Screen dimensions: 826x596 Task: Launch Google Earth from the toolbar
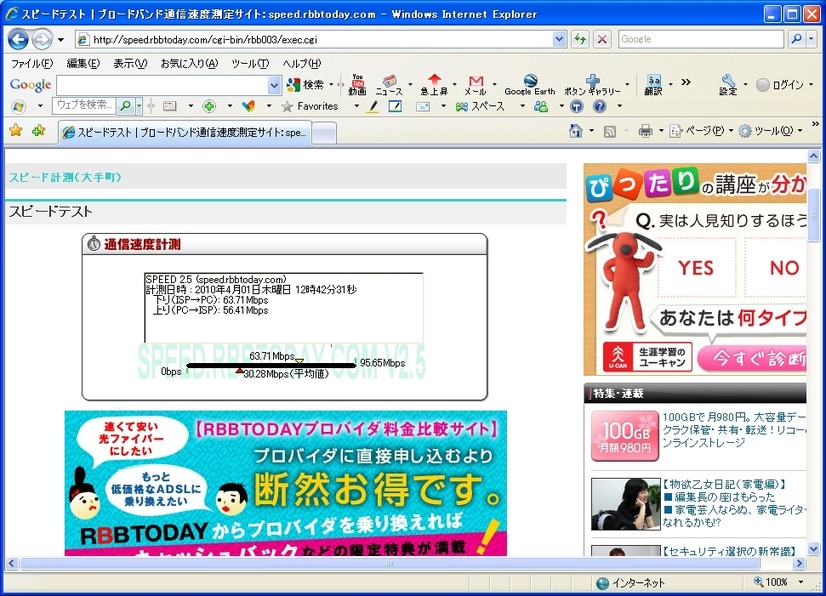click(530, 84)
